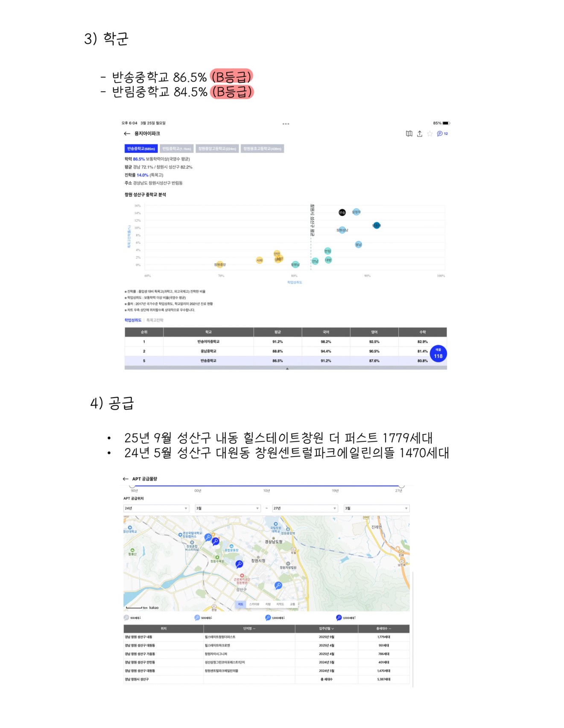
Task: Click the left 90년 handle of year slider
Action: [132, 486]
